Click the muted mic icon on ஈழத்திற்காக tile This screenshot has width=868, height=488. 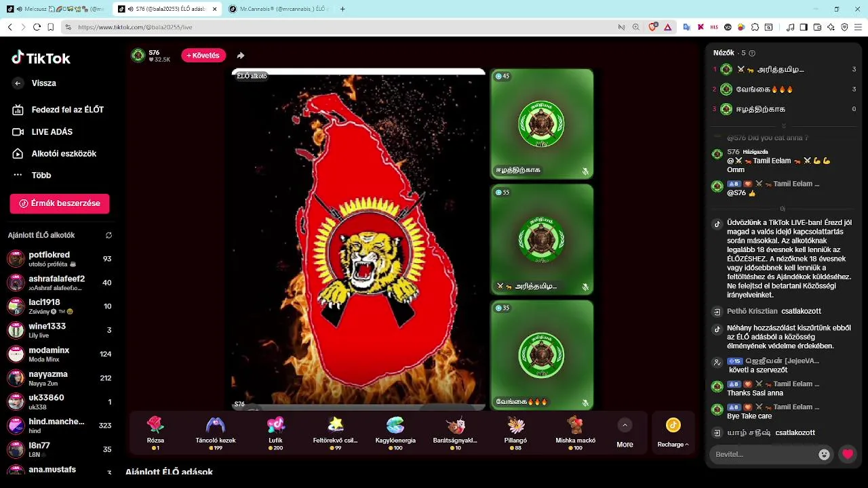585,171
